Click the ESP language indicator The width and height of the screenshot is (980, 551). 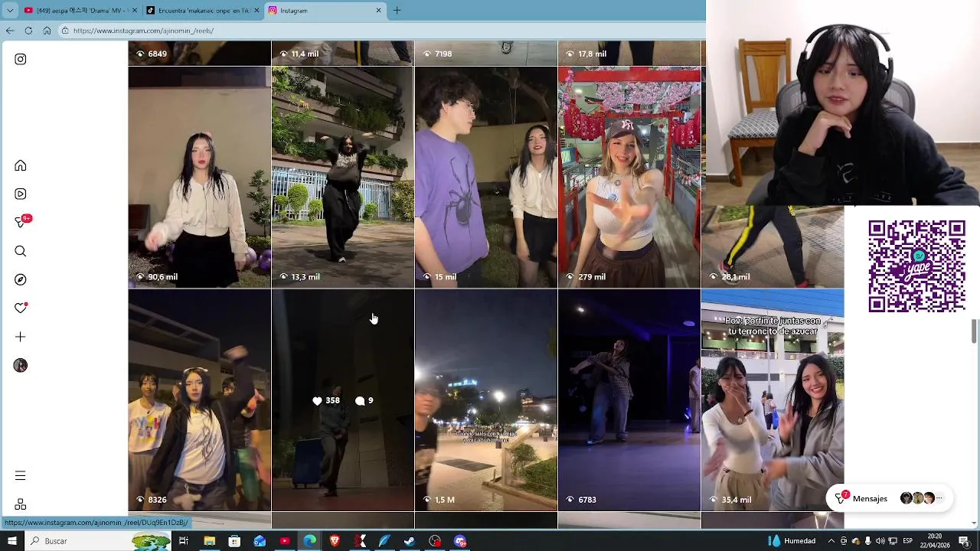click(x=907, y=541)
